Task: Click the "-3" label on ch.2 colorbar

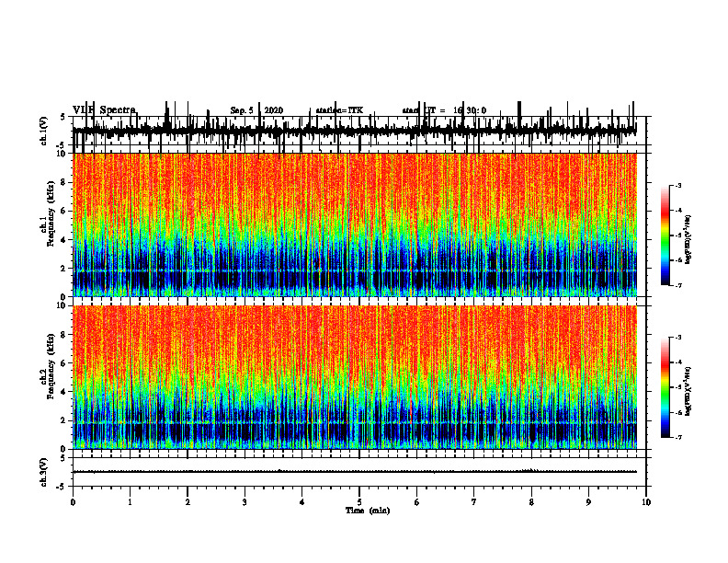Action: (677, 338)
